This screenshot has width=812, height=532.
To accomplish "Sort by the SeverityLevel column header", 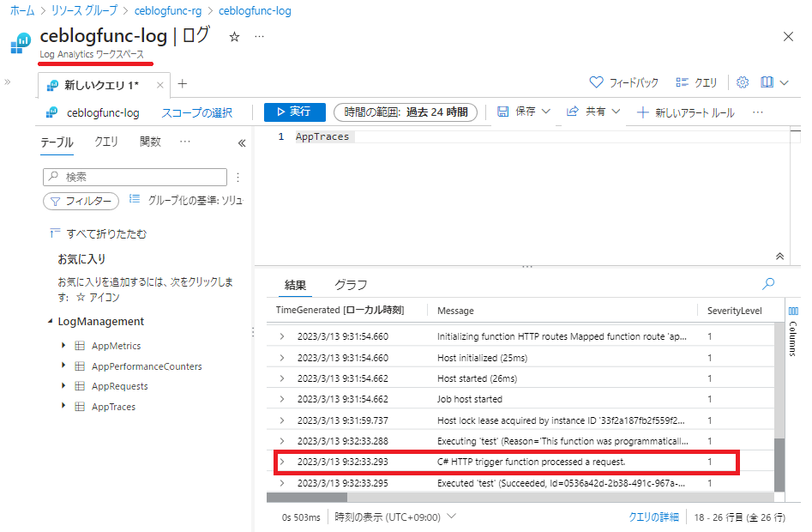I will point(734,311).
